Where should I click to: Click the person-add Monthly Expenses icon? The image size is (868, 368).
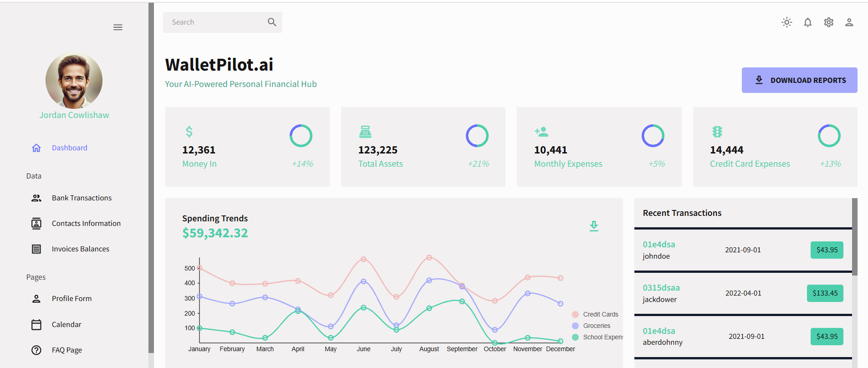pos(541,132)
